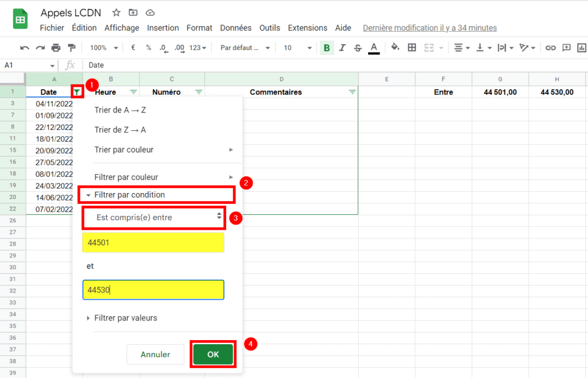Click the Numéro column filter icon
This screenshot has width=588, height=378.
199,92
